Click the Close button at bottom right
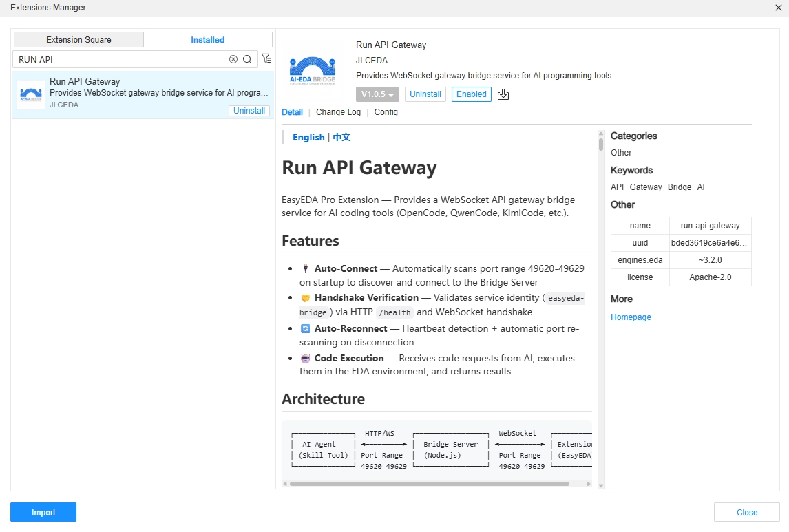 point(747,513)
